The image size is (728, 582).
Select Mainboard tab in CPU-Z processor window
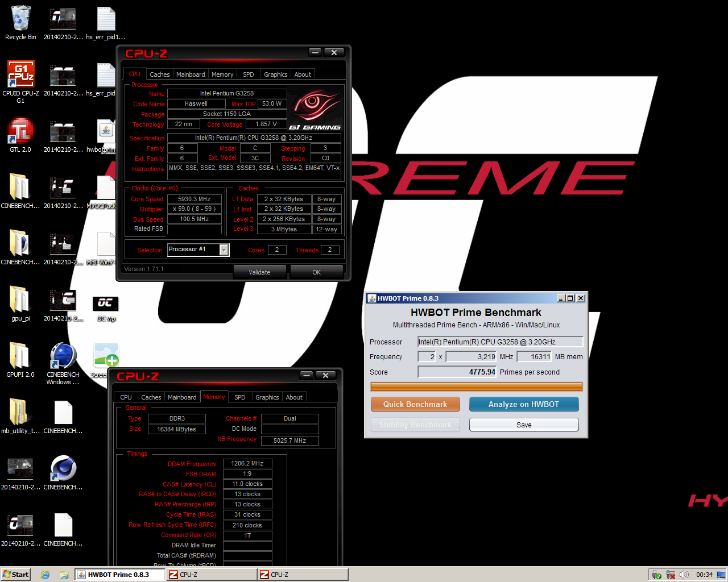191,74
